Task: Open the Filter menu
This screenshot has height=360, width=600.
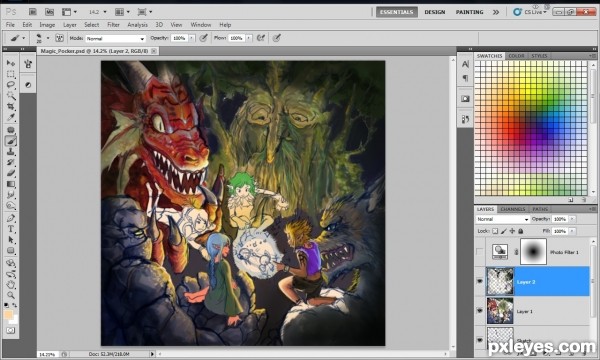Action: 113,24
